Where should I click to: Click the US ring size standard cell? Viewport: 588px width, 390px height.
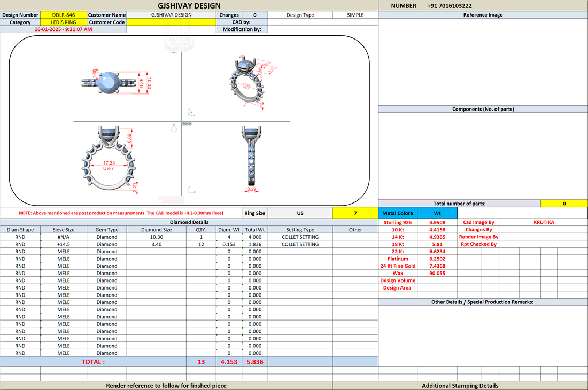tap(300, 213)
